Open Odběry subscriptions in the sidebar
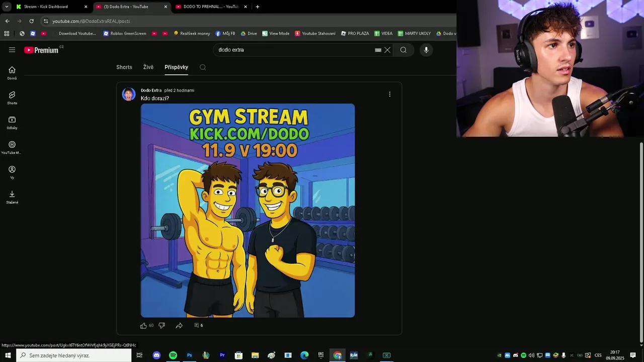Image resolution: width=644 pixels, height=362 pixels. [12, 123]
